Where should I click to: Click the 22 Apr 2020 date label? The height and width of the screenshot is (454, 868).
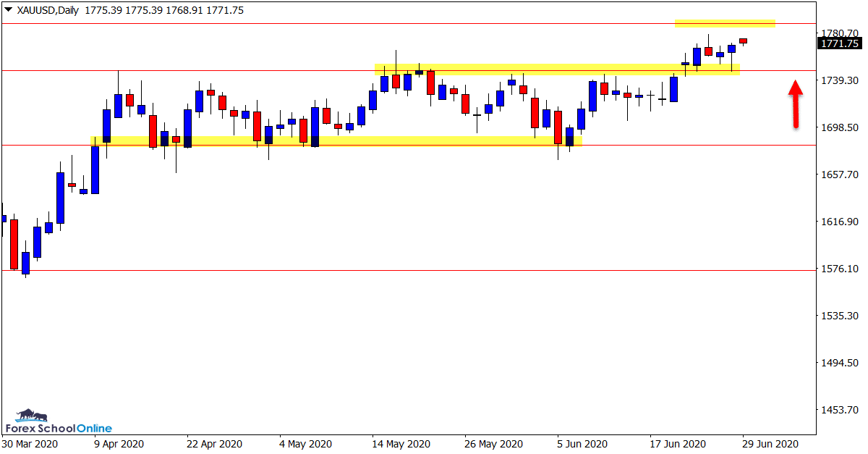(x=216, y=444)
